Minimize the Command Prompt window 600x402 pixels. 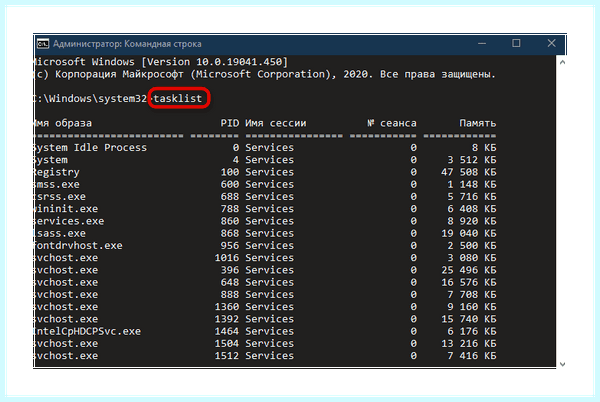coord(482,44)
